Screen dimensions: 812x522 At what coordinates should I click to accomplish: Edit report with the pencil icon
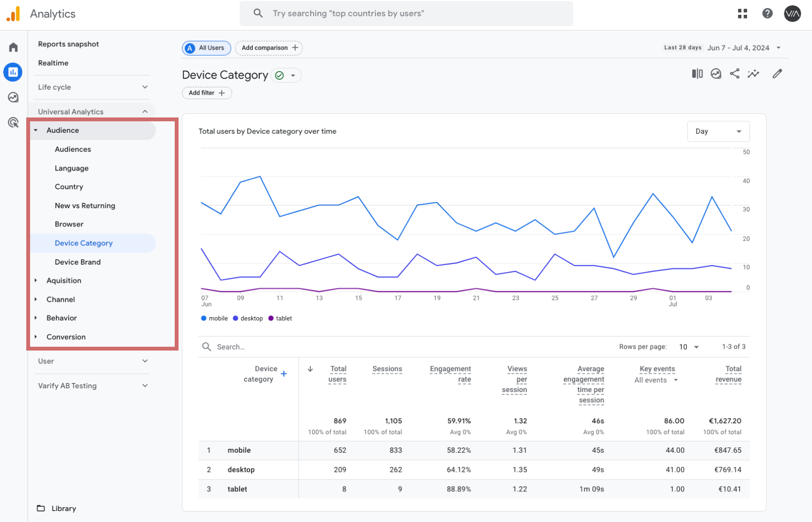(777, 74)
